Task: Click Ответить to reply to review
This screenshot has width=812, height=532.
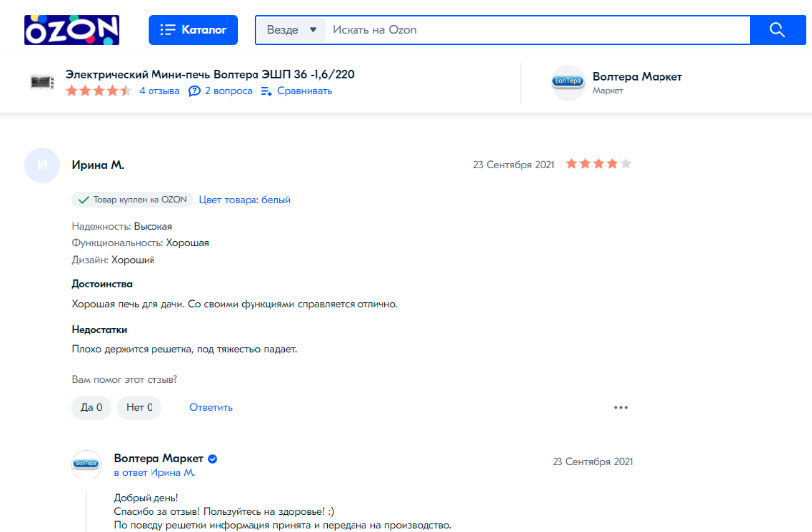Action: pyautogui.click(x=211, y=407)
